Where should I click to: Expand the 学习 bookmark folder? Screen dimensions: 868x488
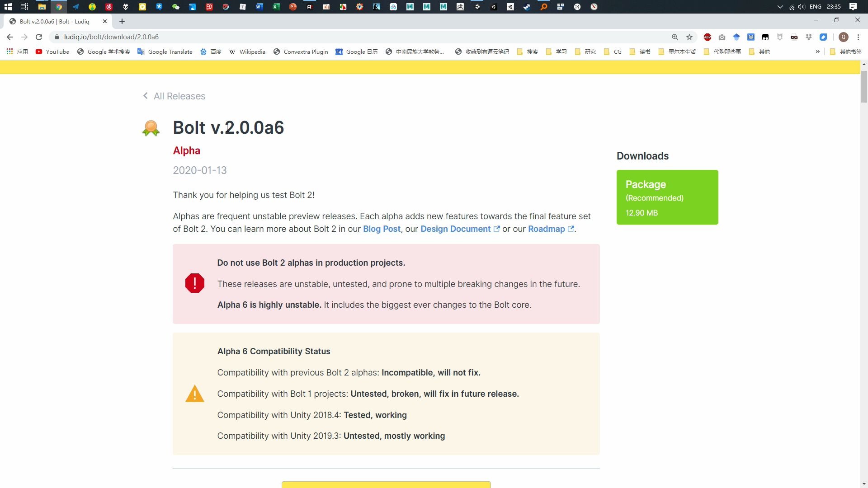(556, 52)
